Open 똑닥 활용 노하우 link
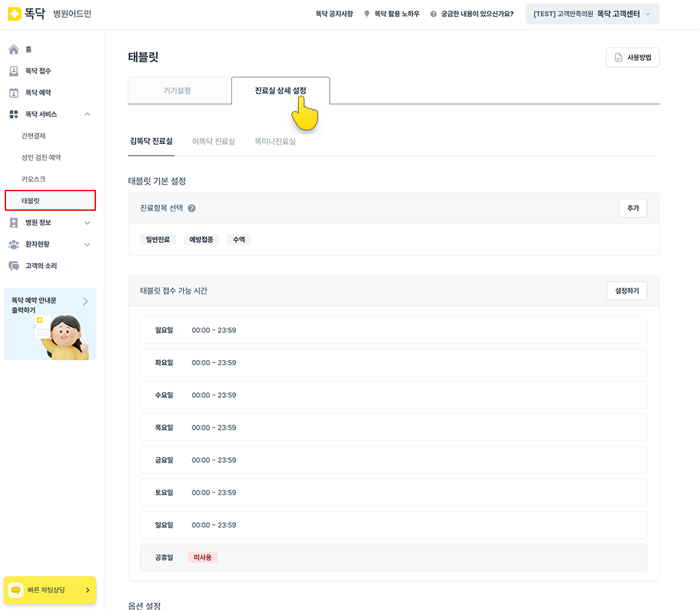The width and height of the screenshot is (700, 610). (x=397, y=14)
